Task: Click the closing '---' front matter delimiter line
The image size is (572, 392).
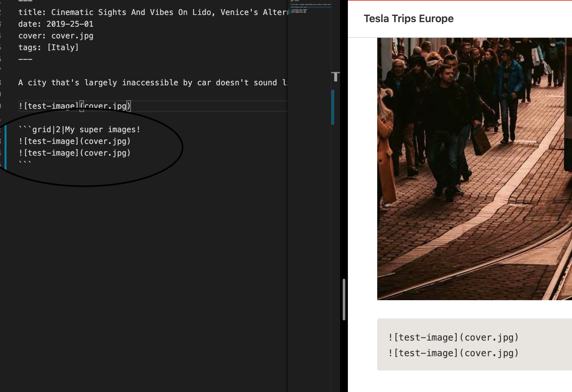Action: point(25,59)
